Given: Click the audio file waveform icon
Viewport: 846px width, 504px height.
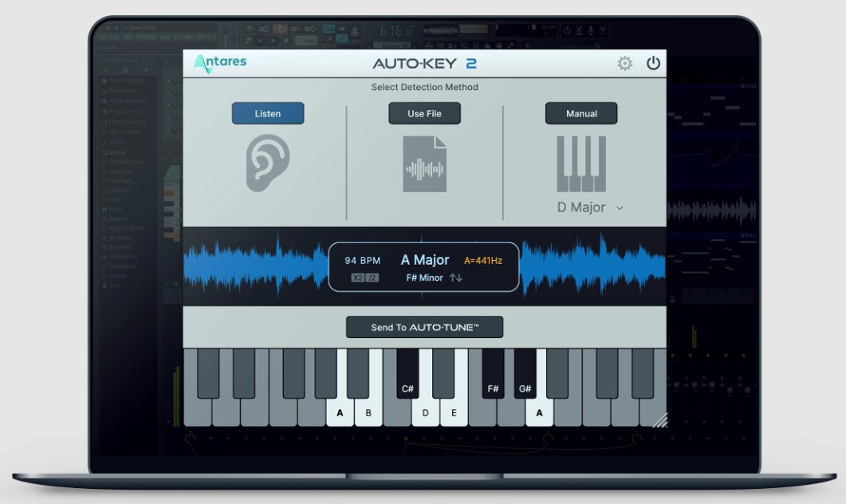Looking at the screenshot, I should click(x=424, y=163).
